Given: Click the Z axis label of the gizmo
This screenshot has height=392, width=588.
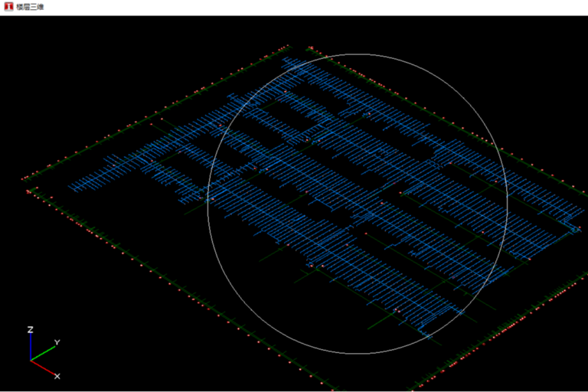Looking at the screenshot, I should [31, 329].
